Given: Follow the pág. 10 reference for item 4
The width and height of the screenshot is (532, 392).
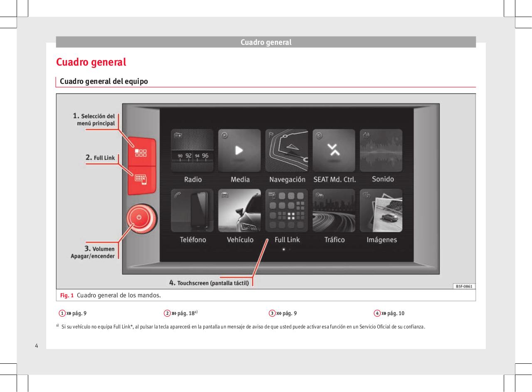Looking at the screenshot, I should pos(393,313).
